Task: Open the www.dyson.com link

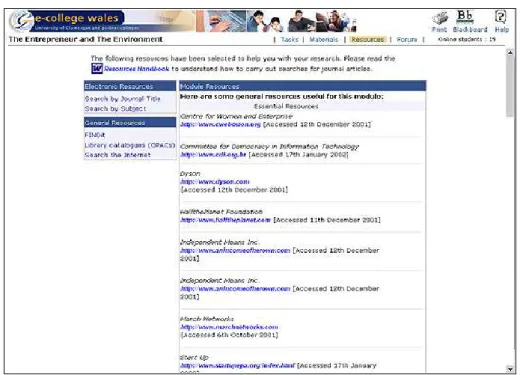Action: click(215, 182)
